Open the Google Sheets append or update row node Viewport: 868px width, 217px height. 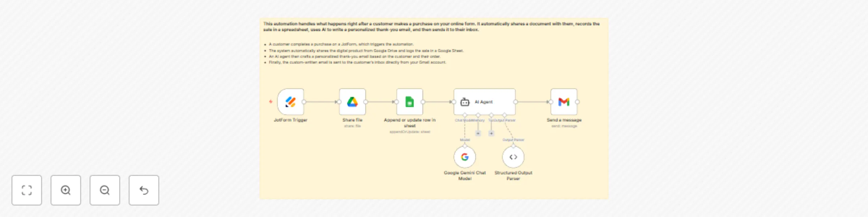coord(409,102)
